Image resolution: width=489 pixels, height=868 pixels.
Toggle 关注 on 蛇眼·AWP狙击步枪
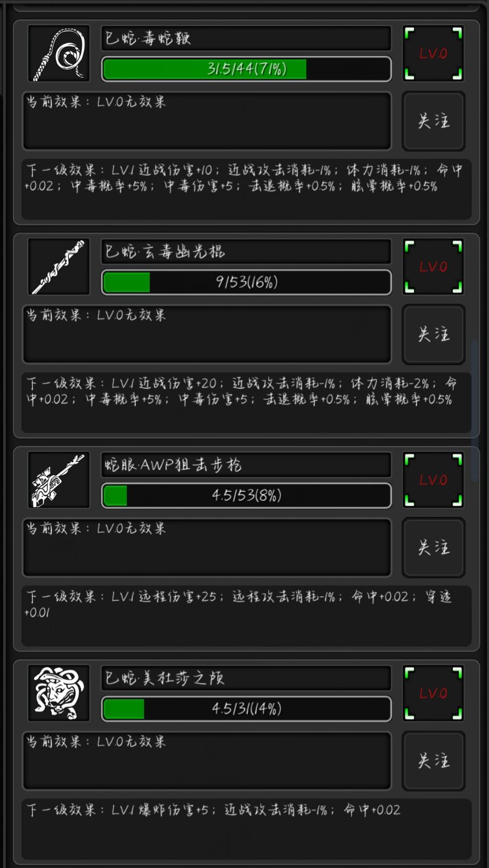pos(433,548)
